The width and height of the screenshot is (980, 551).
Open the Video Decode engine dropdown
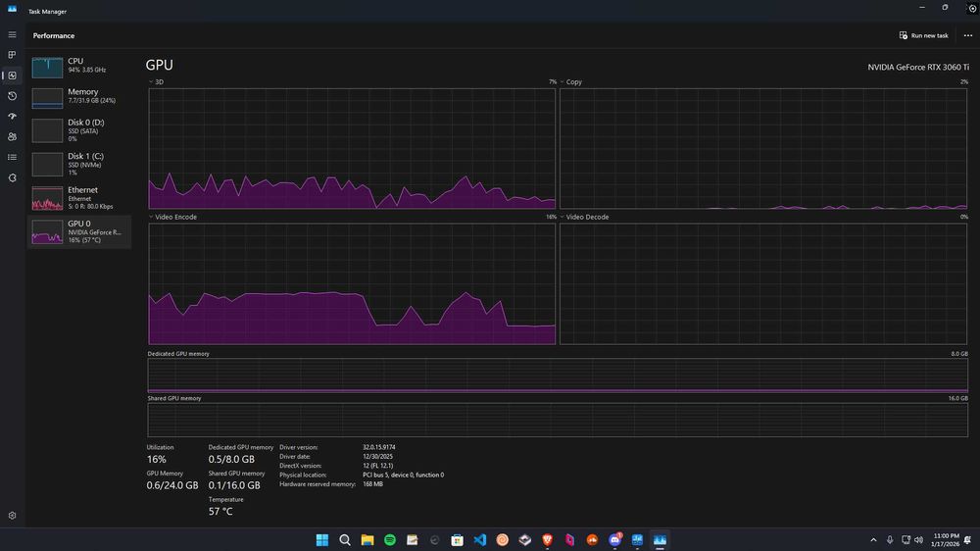(x=583, y=217)
